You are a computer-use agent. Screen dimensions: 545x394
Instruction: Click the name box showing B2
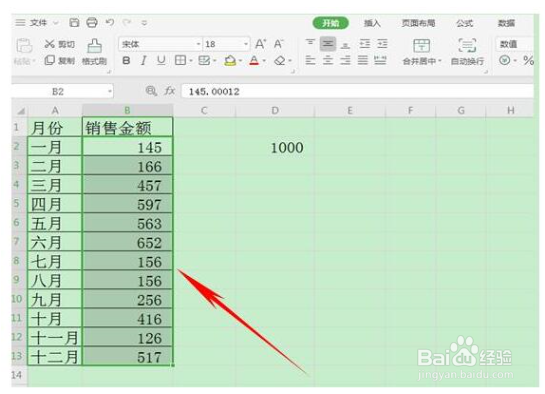point(63,91)
